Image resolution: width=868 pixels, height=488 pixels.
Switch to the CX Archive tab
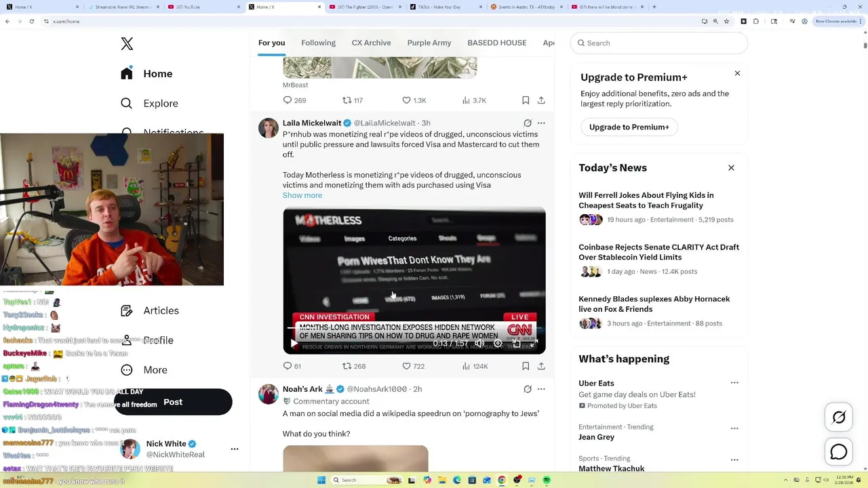click(371, 43)
